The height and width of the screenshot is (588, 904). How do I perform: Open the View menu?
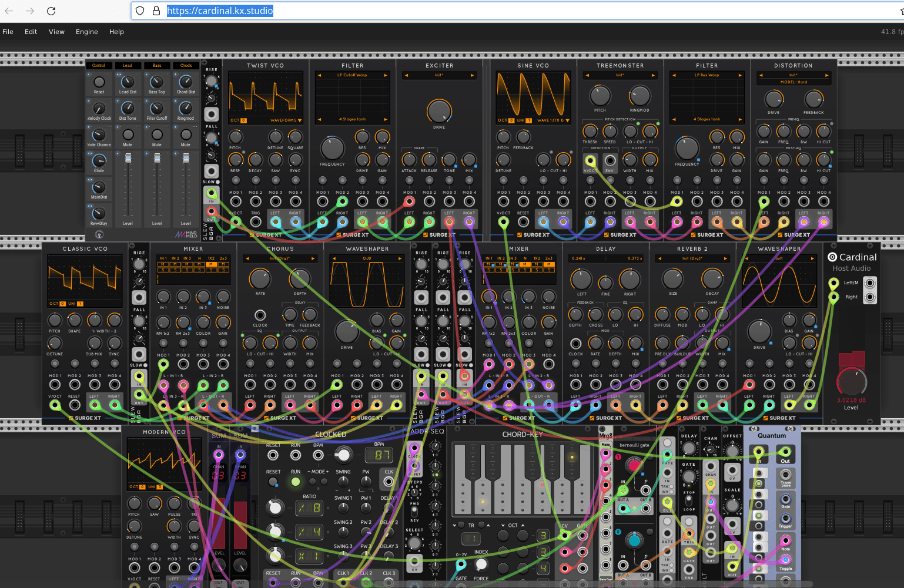point(56,32)
